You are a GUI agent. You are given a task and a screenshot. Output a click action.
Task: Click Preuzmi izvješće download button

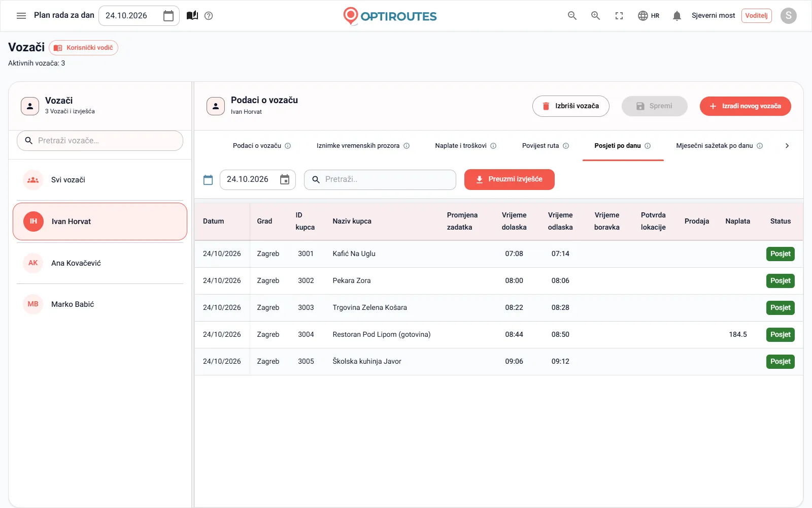click(510, 180)
